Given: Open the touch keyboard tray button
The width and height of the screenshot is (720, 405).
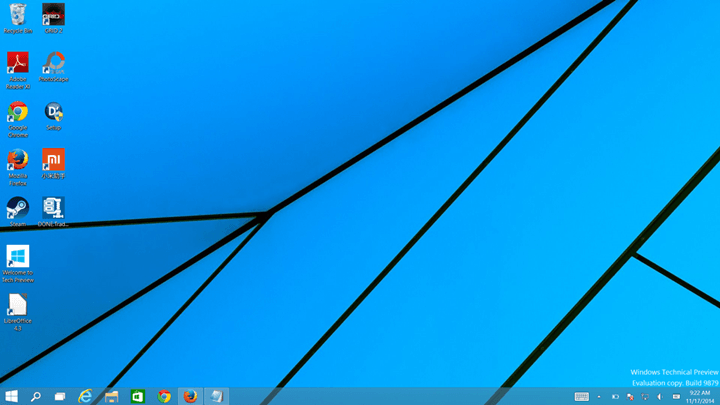Looking at the screenshot, I should tap(581, 397).
